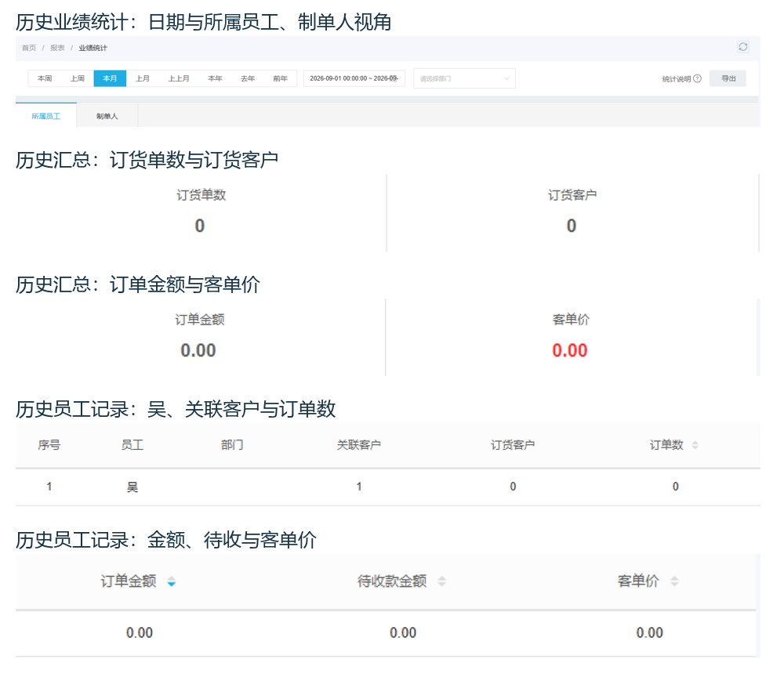Click the 关联客户 column header
The width and height of the screenshot is (784, 677).
coord(358,444)
